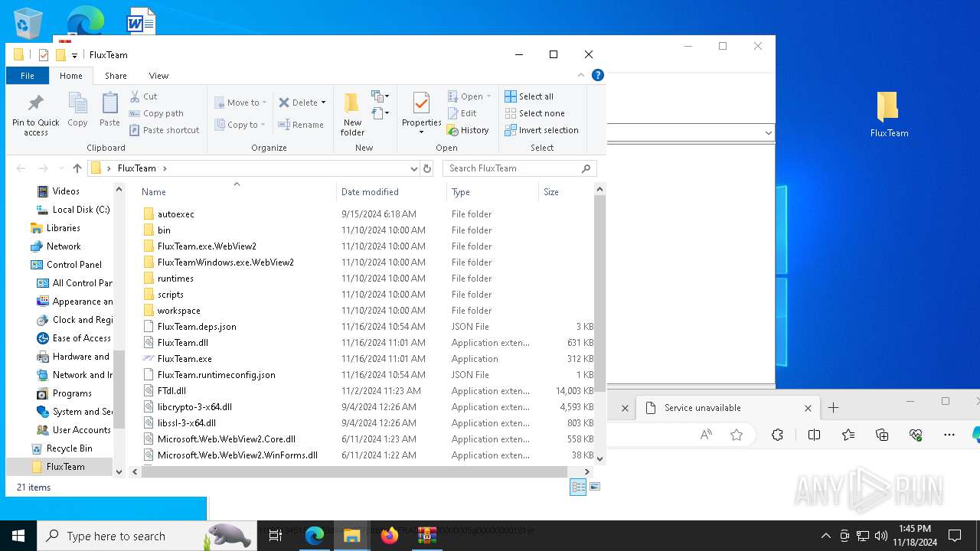Open Extensions icon in Edge window

(x=777, y=435)
